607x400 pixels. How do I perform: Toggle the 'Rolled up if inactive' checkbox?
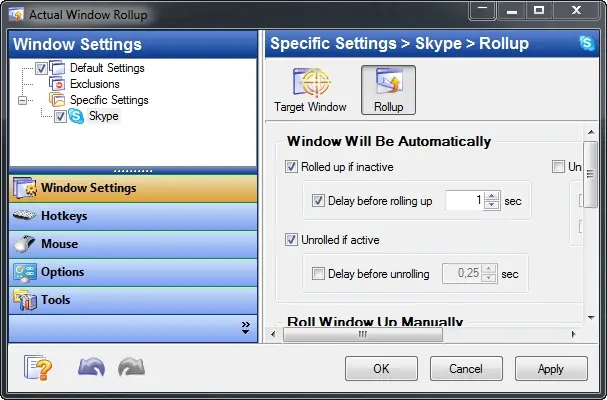click(x=292, y=167)
